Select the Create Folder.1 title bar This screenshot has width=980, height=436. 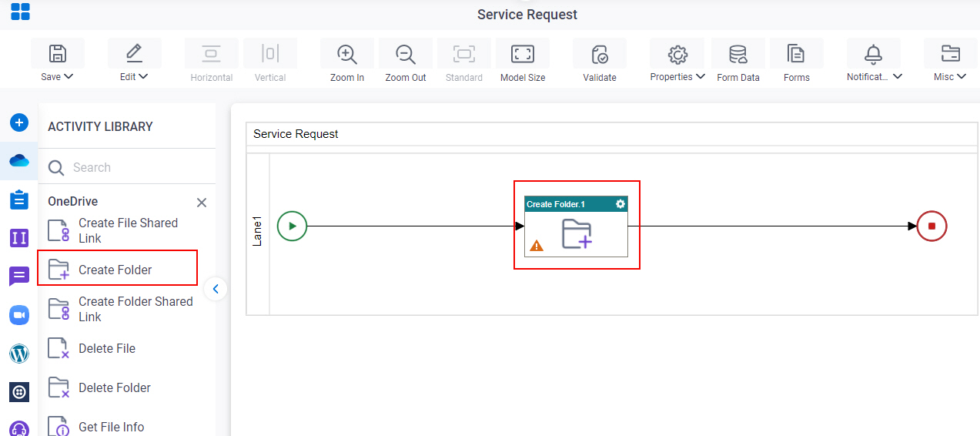[x=576, y=204]
